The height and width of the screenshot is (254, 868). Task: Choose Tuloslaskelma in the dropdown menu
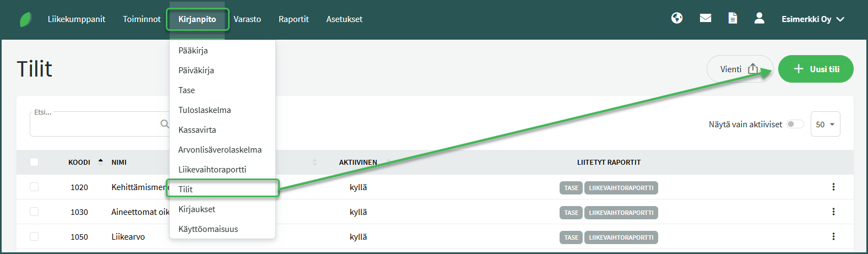point(204,110)
